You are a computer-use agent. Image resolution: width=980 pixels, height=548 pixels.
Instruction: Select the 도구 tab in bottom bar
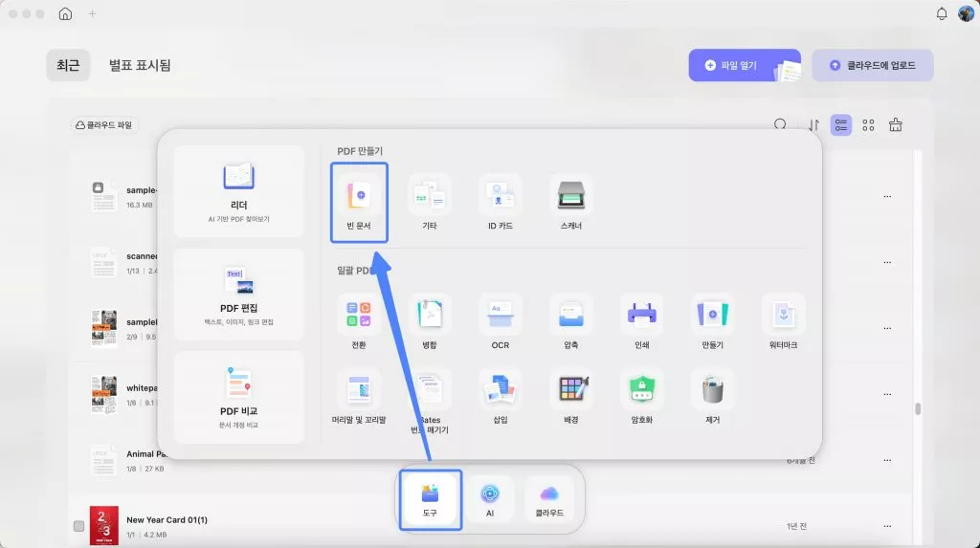[x=430, y=500]
